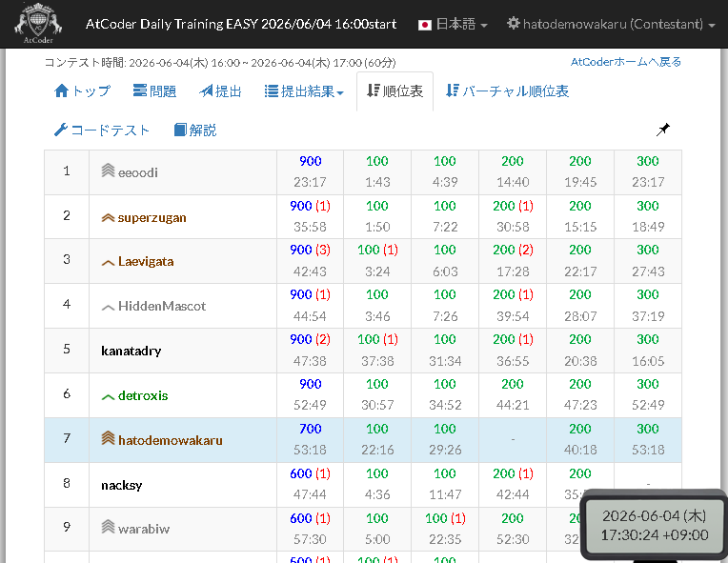Click the Japan flag icon
The image size is (728, 563).
[x=424, y=25]
